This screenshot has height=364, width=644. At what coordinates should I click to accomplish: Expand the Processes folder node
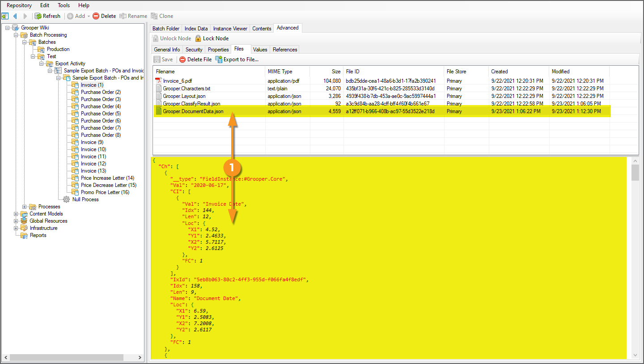25,207
